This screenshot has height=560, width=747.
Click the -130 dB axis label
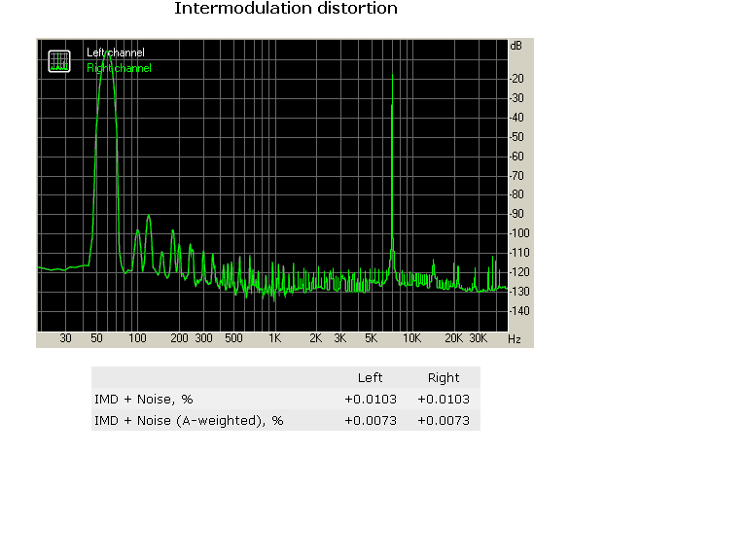pyautogui.click(x=519, y=292)
